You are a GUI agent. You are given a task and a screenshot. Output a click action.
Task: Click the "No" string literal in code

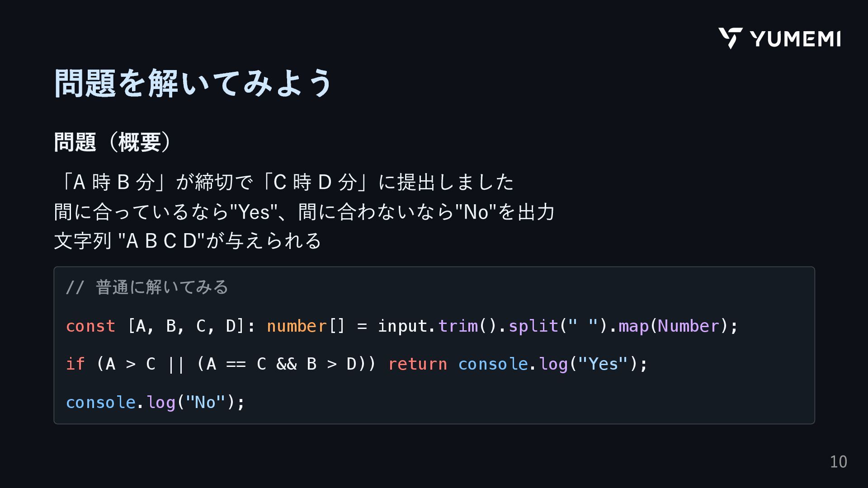pos(206,402)
